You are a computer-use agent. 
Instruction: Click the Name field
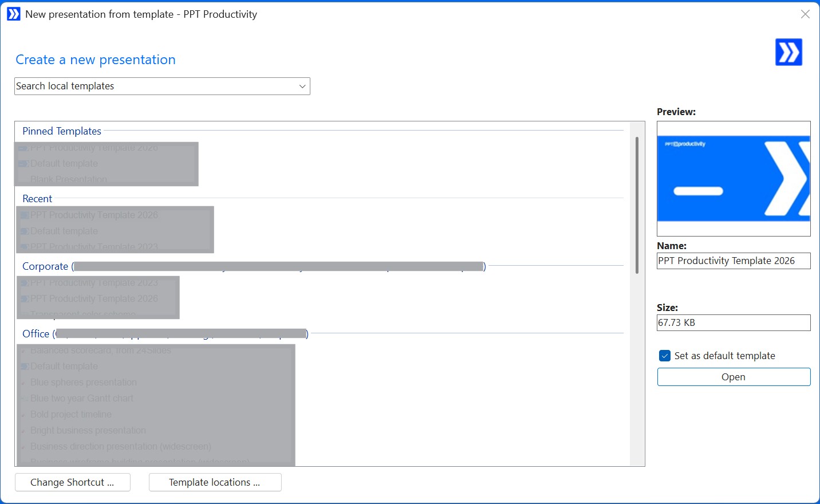click(x=734, y=261)
